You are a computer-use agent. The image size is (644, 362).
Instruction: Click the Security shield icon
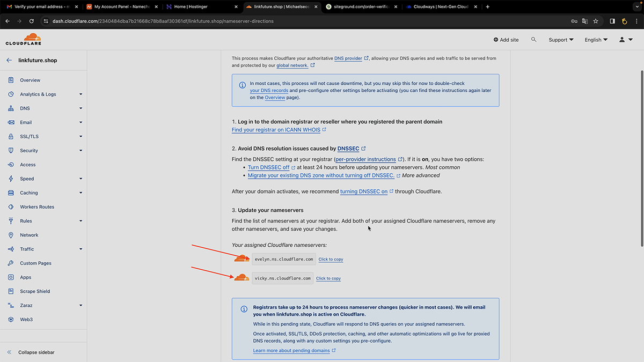[x=11, y=151]
